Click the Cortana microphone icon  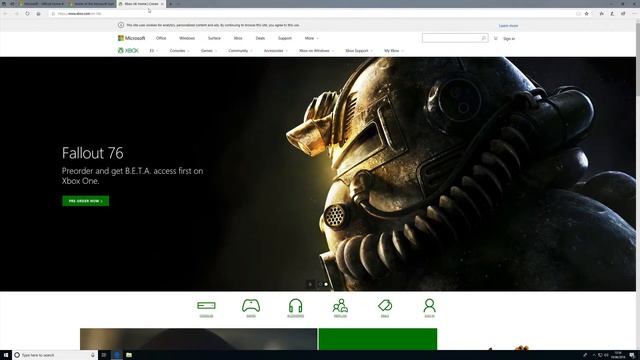point(93,355)
